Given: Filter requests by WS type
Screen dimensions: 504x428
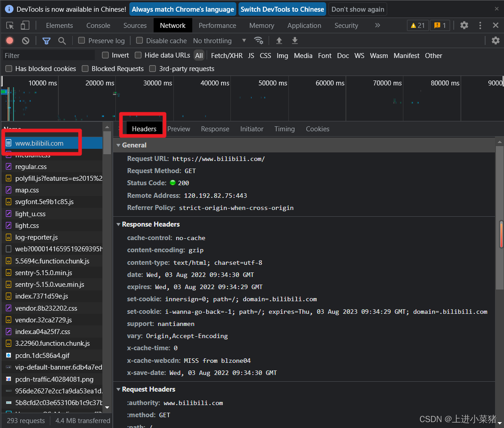Looking at the screenshot, I should pyautogui.click(x=359, y=56).
